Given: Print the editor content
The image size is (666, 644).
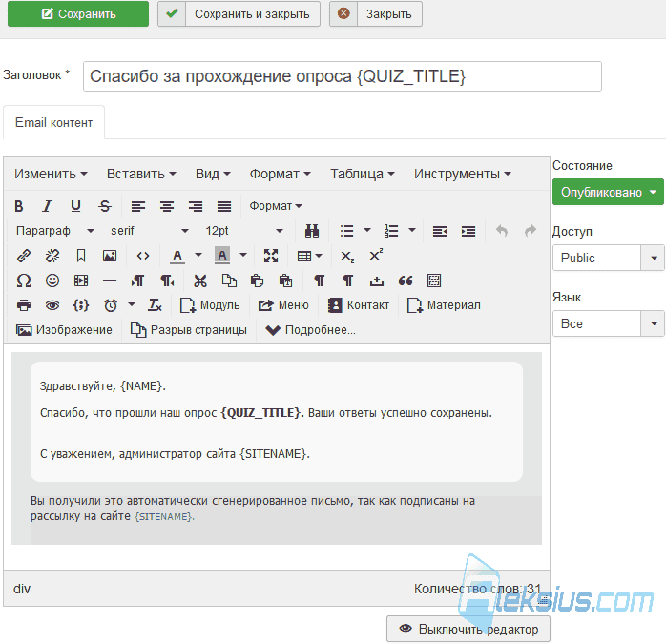Looking at the screenshot, I should point(24,305).
